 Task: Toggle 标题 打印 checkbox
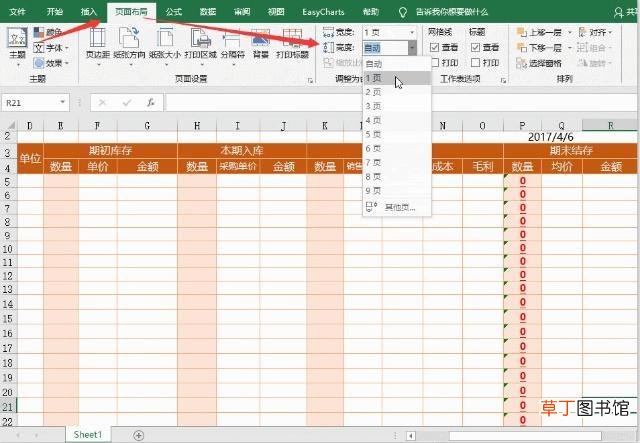coord(475,63)
